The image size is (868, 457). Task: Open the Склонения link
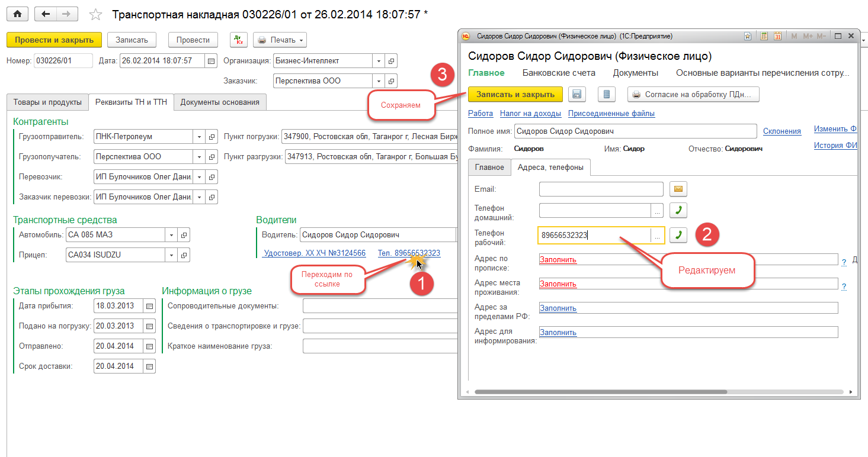click(782, 131)
